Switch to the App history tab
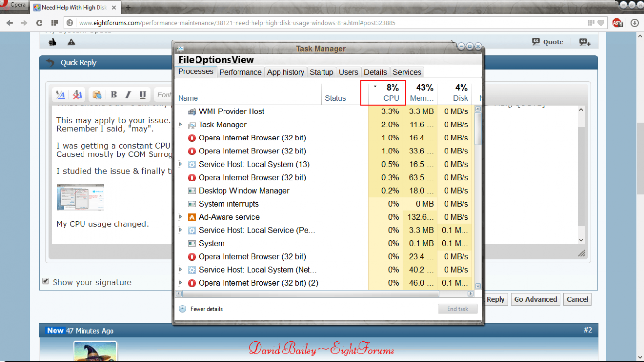 286,72
